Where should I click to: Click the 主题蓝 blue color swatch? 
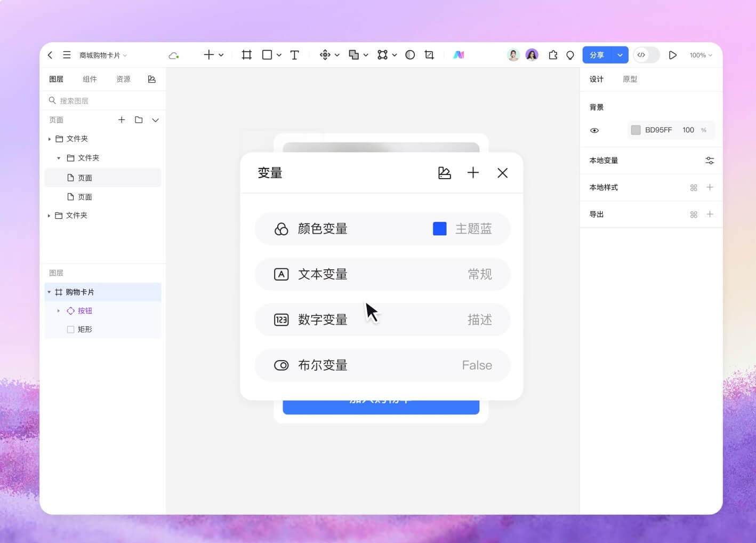439,229
